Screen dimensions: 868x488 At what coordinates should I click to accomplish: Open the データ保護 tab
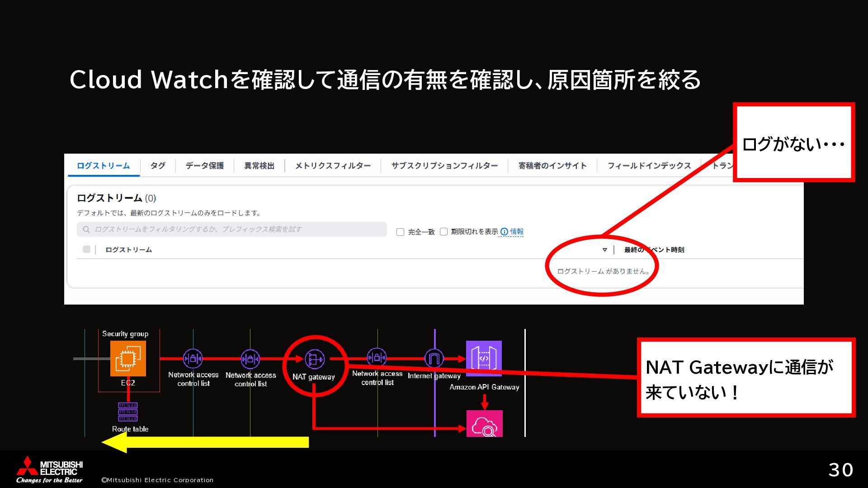point(205,166)
